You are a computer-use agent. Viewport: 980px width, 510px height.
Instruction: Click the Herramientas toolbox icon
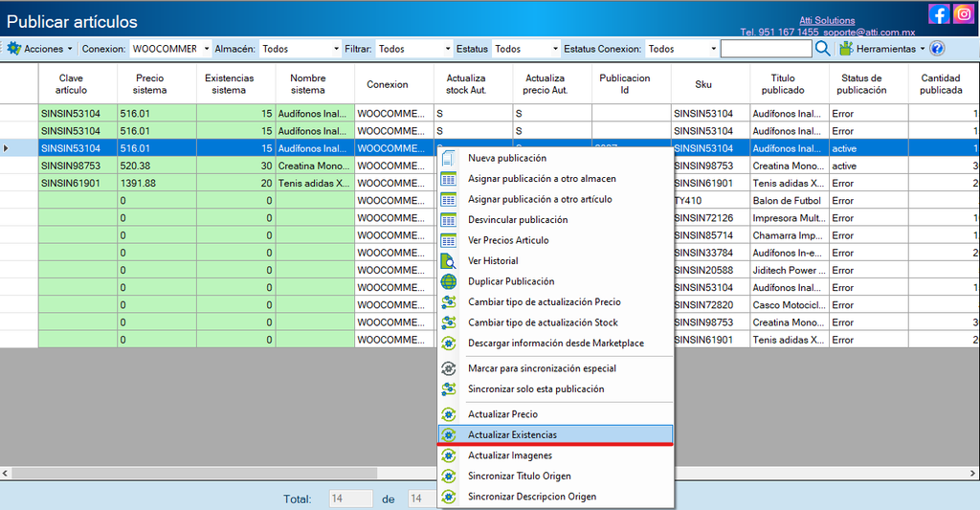click(846, 49)
